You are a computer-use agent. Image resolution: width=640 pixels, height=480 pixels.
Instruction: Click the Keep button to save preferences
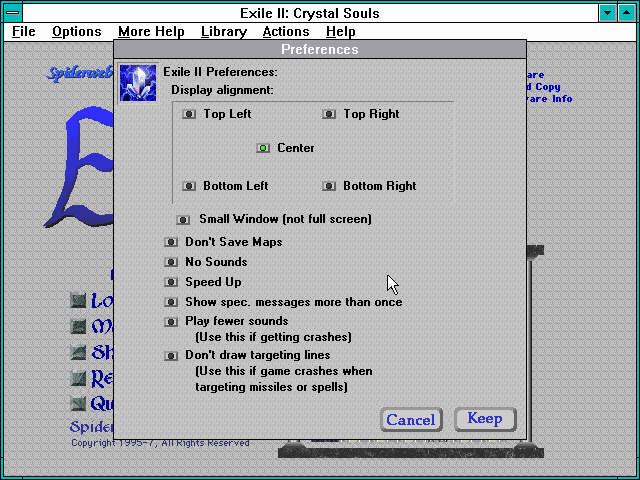click(x=485, y=419)
